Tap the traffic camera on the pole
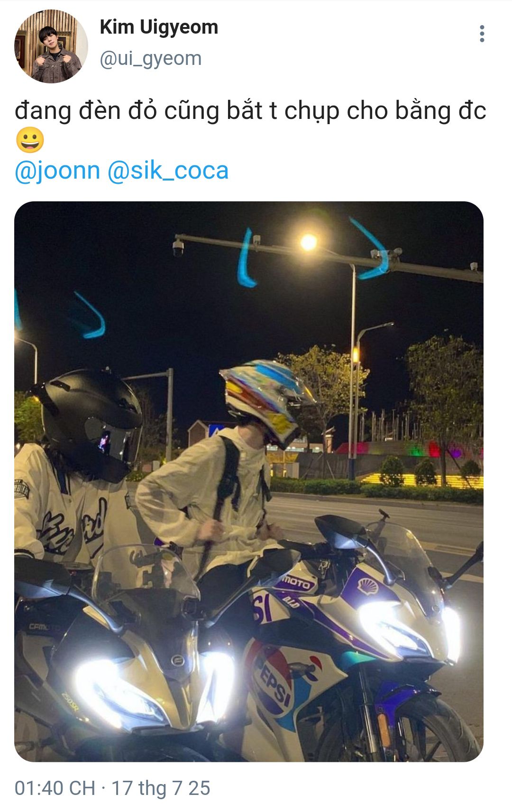This screenshot has width=512, height=812. click(178, 247)
